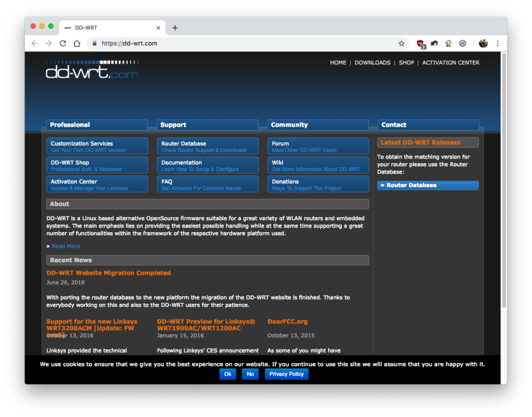Click the January 15, 2016 date
This screenshot has width=532, height=417.
pyautogui.click(x=180, y=335)
